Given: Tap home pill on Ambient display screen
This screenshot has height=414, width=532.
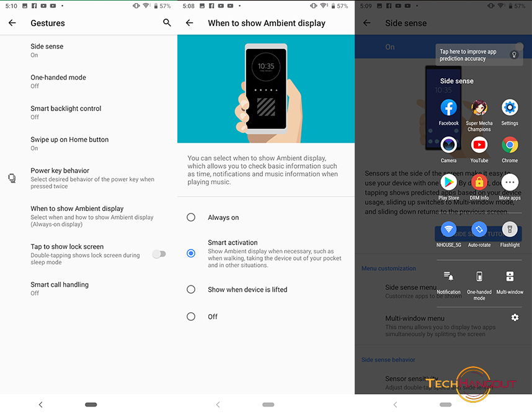Looking at the screenshot, I should 268,405.
